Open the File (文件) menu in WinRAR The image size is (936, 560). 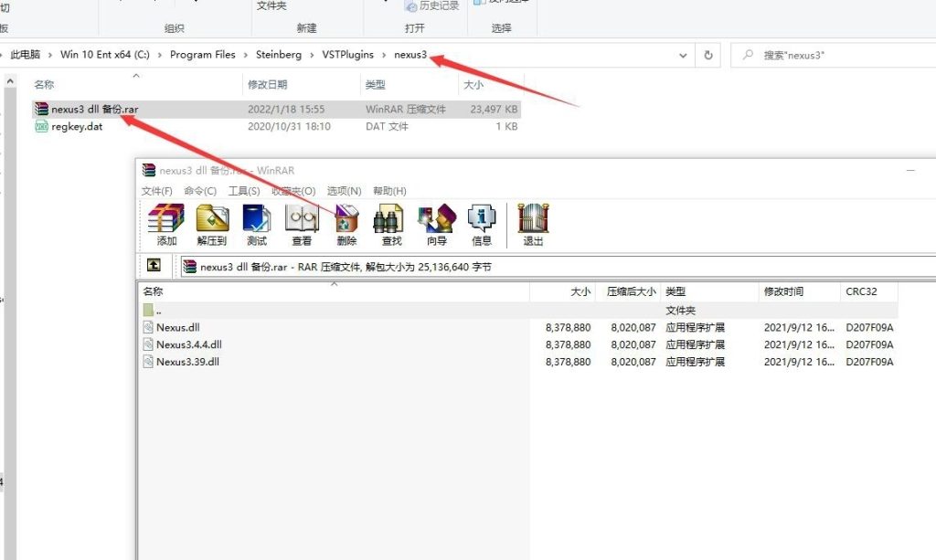[157, 191]
